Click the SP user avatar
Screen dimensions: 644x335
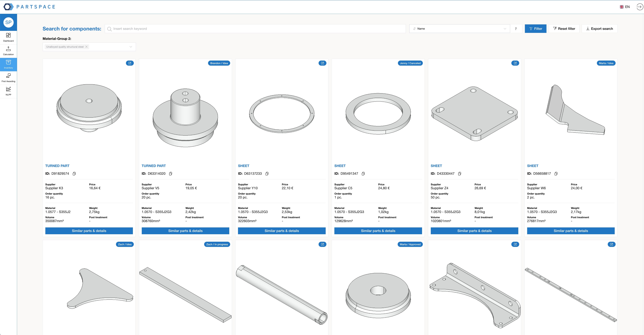[x=8, y=22]
